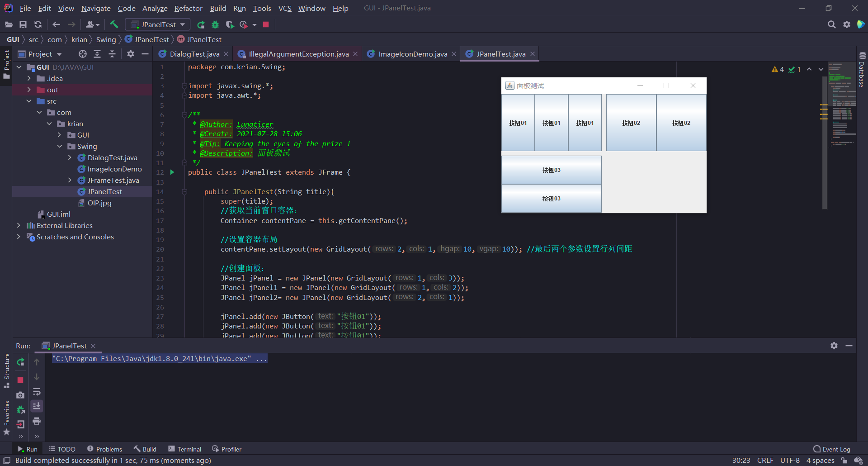Click the 按钮02 button in the app window
Viewport: 868px width, 466px height.
pyautogui.click(x=631, y=123)
